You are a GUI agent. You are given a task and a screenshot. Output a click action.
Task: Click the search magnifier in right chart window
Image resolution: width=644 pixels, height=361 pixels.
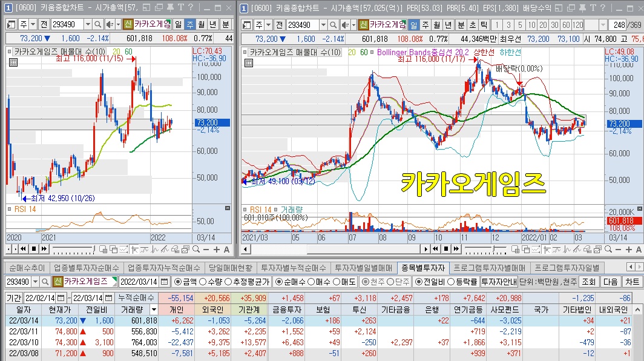333,25
